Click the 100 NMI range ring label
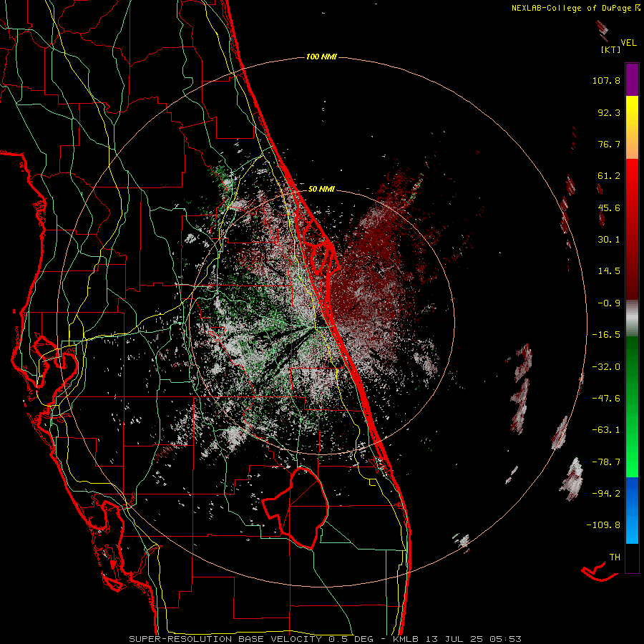The height and width of the screenshot is (644, 644). pyautogui.click(x=321, y=57)
